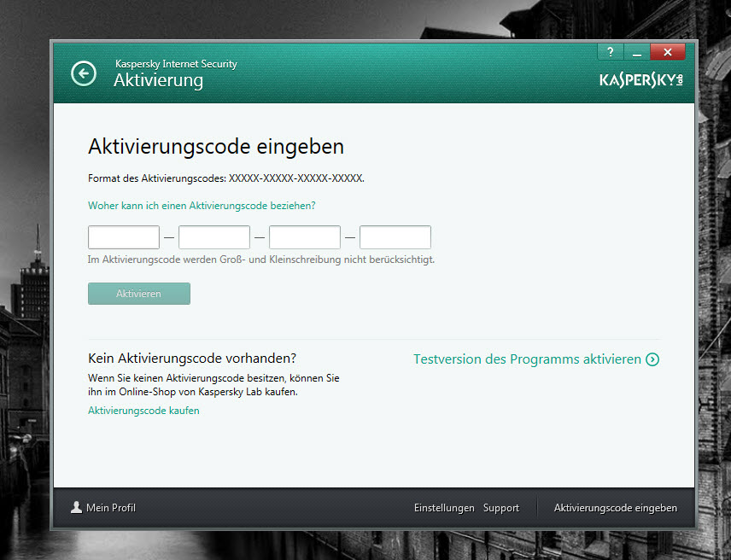Click the 'Aktivierung' title in the header
This screenshot has width=731, height=560.
[159, 80]
